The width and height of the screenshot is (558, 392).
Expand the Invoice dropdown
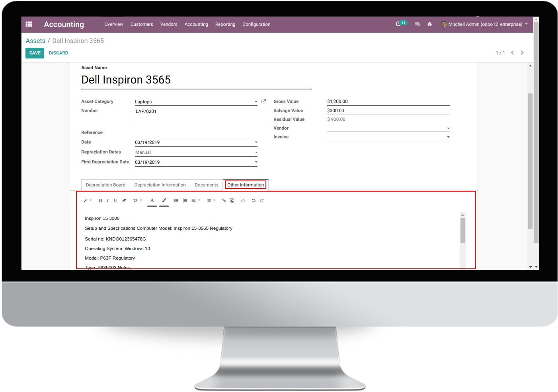click(448, 137)
